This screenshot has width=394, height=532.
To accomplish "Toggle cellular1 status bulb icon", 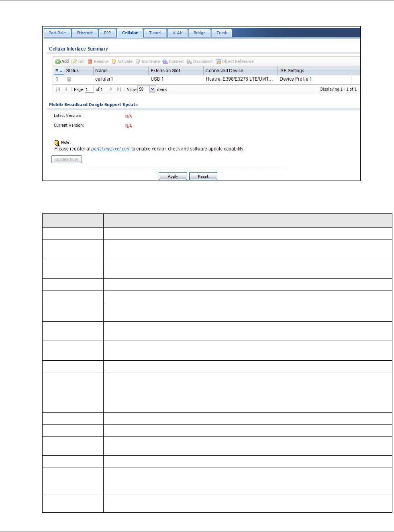I will 69,79.
